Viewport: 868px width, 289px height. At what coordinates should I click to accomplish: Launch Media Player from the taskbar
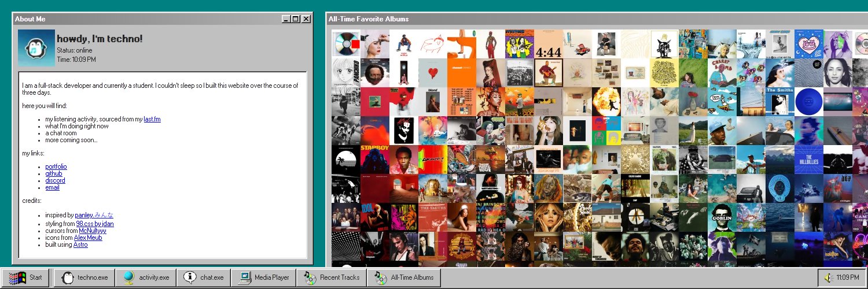(x=263, y=277)
